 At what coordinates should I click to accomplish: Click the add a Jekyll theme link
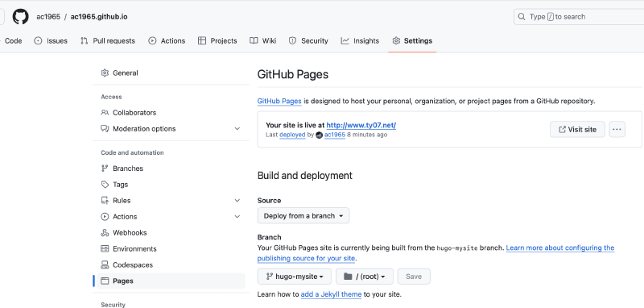(331, 294)
